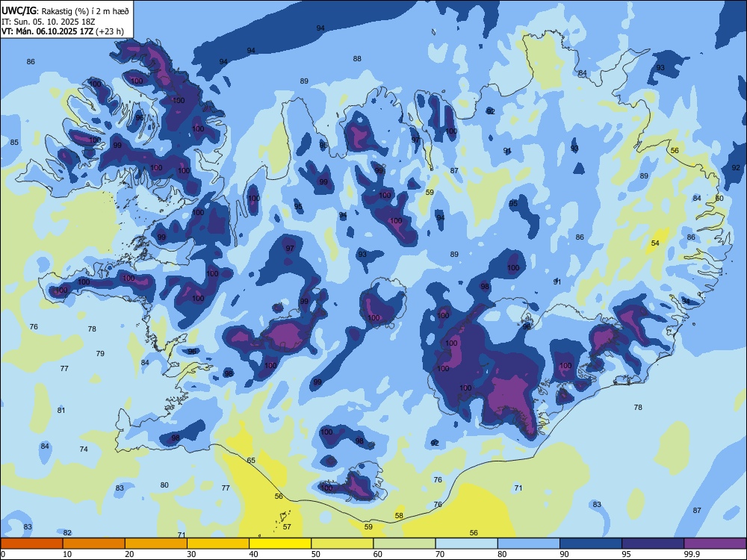Select the value '58' on the south coast

point(399,516)
